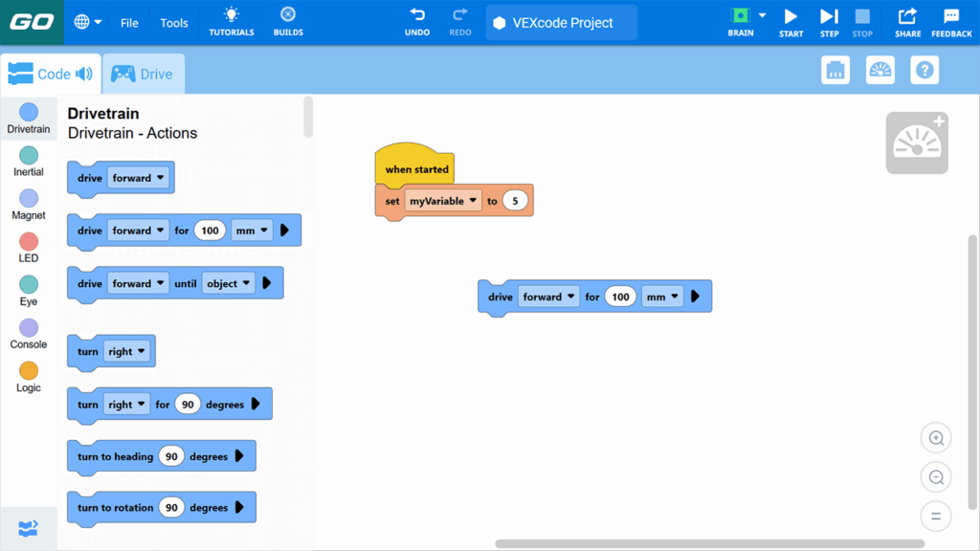Click the 90 value in 'turn for' block
The image size is (980, 551).
click(188, 405)
